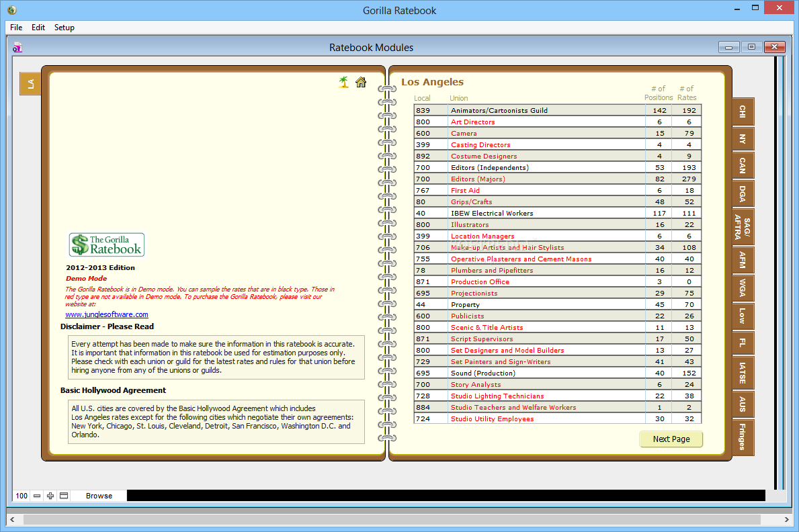Switch to the NY tab
Image resolution: width=799 pixels, height=532 pixels.
click(x=743, y=139)
